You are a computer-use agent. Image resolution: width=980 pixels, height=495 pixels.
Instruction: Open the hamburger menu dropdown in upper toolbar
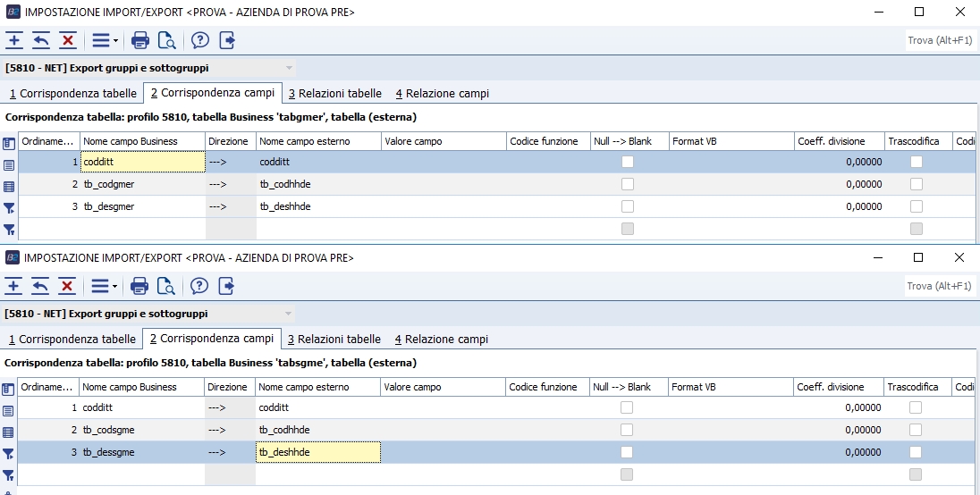point(104,40)
